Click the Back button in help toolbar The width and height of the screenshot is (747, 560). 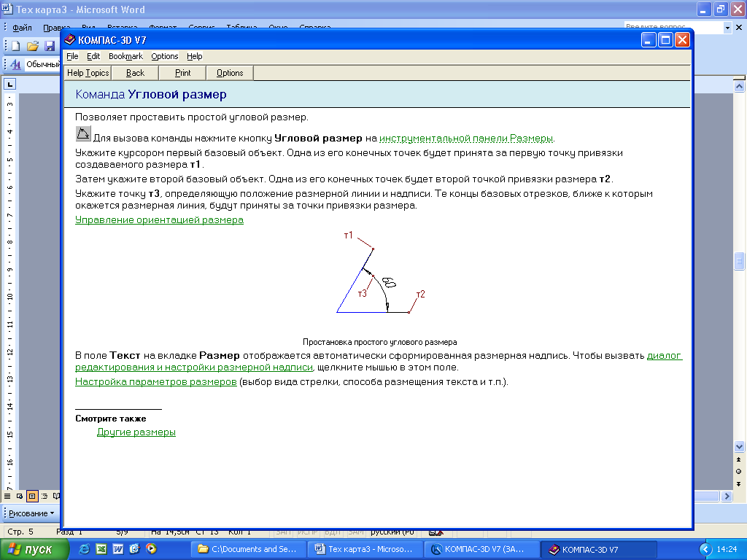[135, 73]
